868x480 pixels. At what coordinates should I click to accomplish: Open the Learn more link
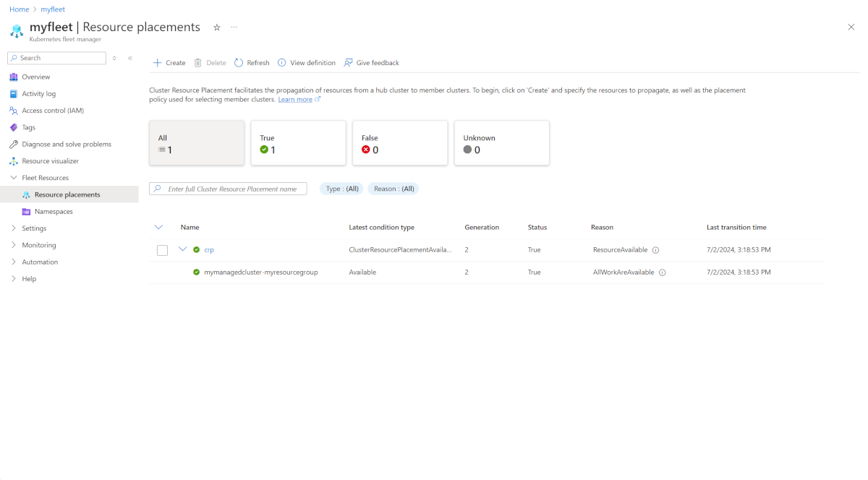point(294,99)
